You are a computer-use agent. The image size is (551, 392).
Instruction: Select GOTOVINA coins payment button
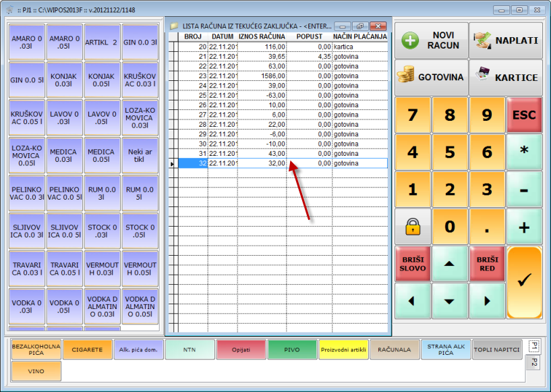click(x=430, y=77)
